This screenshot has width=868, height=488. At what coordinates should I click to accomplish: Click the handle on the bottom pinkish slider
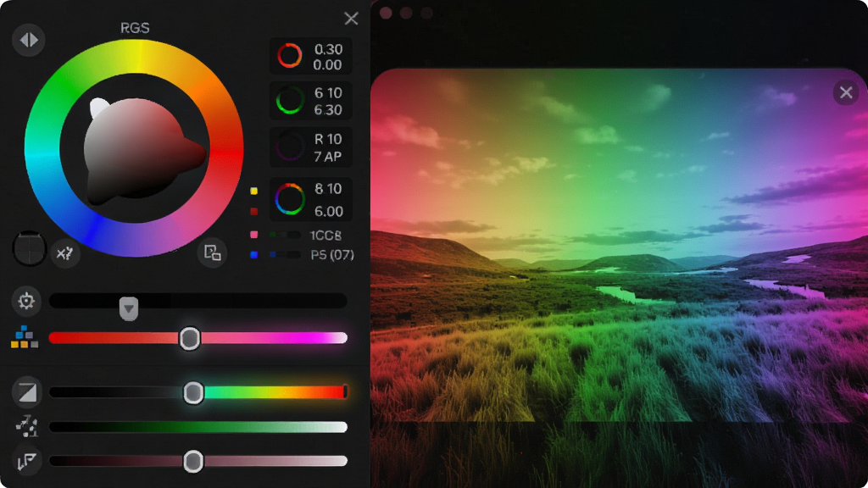tap(193, 461)
